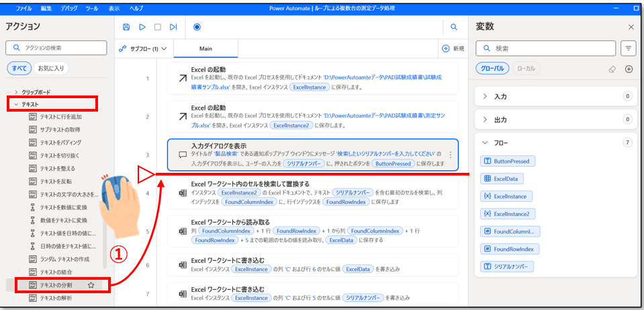The width and height of the screenshot is (644, 310).
Task: Select the Main flow tab
Action: [205, 48]
